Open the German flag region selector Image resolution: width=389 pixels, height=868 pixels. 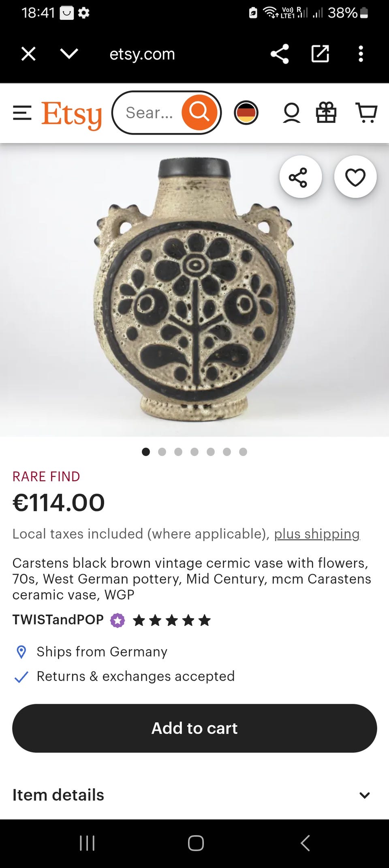point(246,112)
